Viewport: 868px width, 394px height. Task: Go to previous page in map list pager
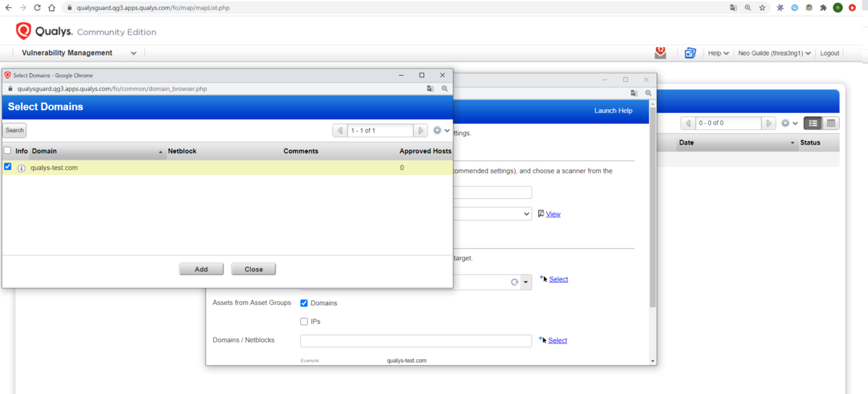pyautogui.click(x=688, y=123)
